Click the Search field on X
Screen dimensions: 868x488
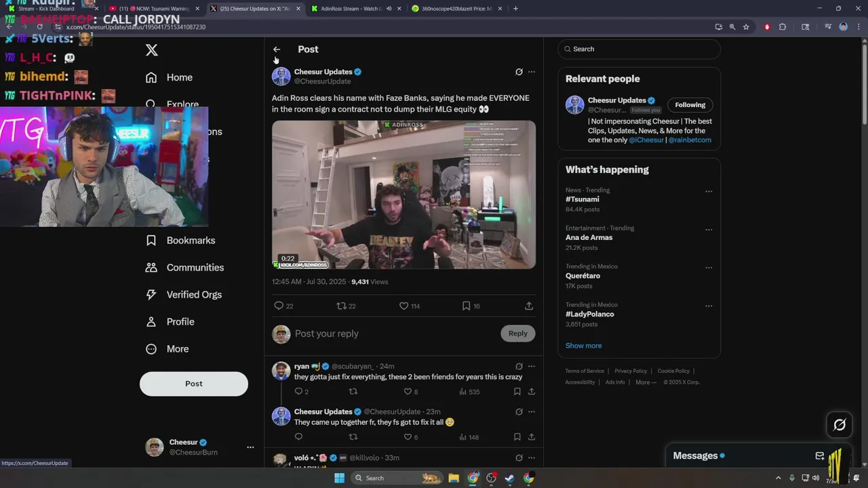pyautogui.click(x=639, y=49)
